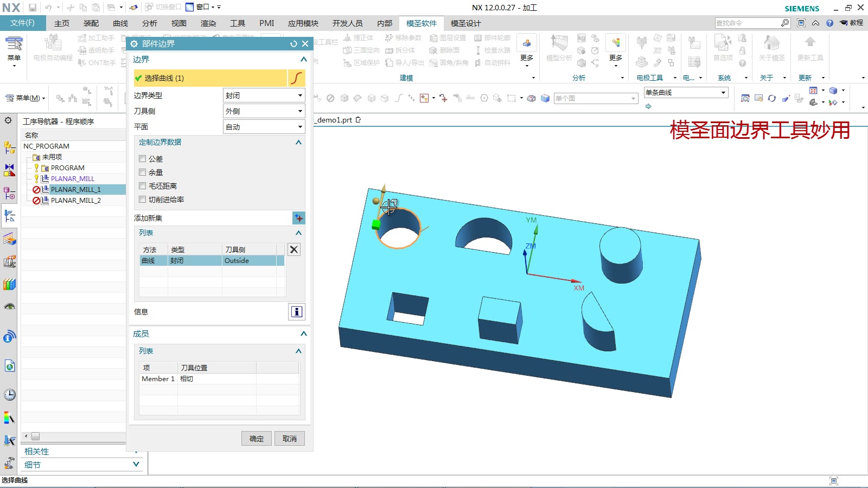Click the resource bar settings gear
Image resolution: width=868 pixels, height=488 pixels.
[8, 120]
